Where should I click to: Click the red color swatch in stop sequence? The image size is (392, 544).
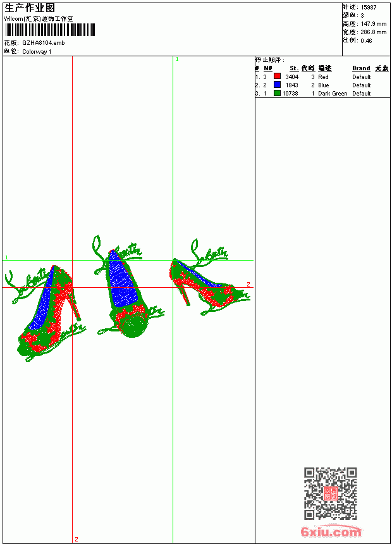[x=277, y=76]
